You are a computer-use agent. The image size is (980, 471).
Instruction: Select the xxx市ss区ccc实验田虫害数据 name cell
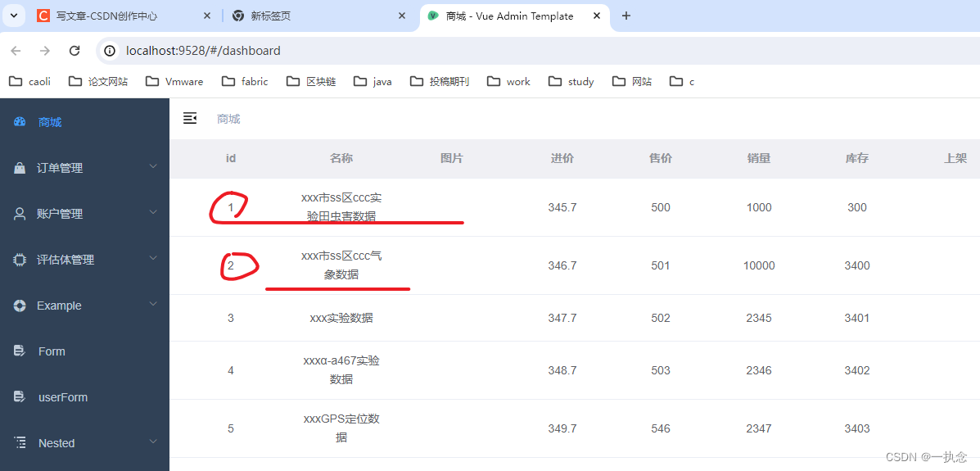341,208
